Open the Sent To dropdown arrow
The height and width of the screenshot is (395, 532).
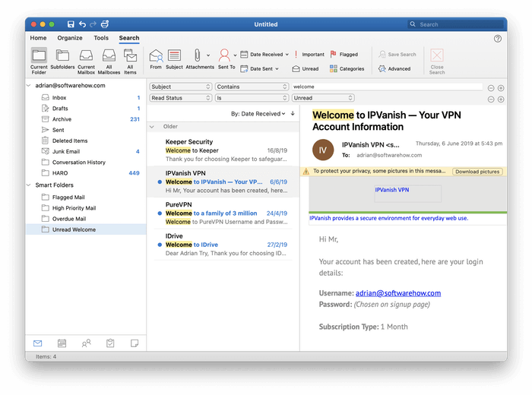pyautogui.click(x=235, y=55)
